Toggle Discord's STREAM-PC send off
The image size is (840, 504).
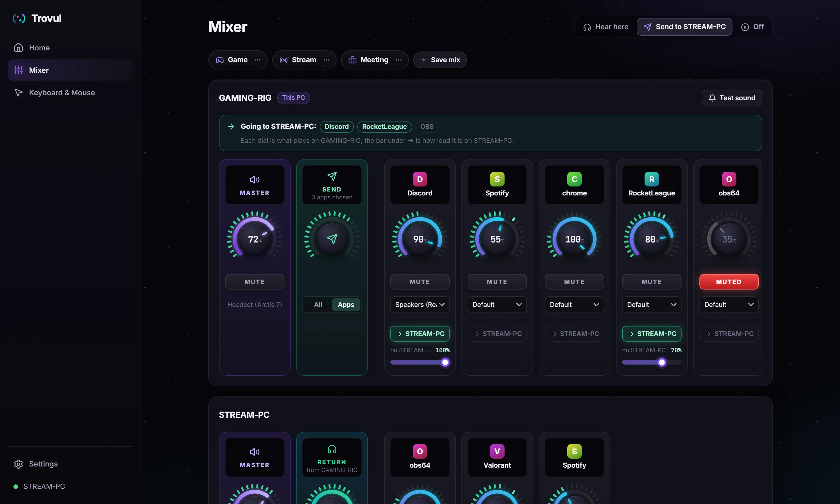pyautogui.click(x=420, y=334)
